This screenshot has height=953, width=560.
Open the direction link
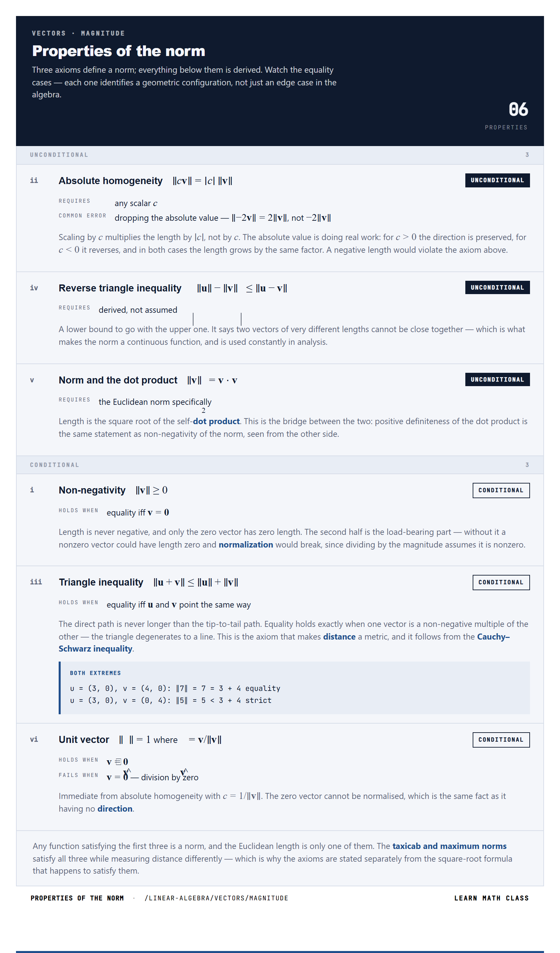115,809
